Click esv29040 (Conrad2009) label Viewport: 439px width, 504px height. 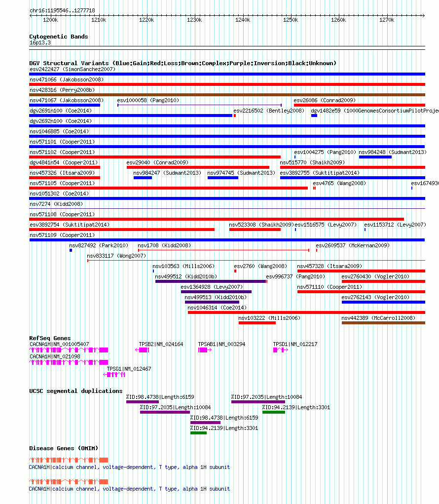157,162
